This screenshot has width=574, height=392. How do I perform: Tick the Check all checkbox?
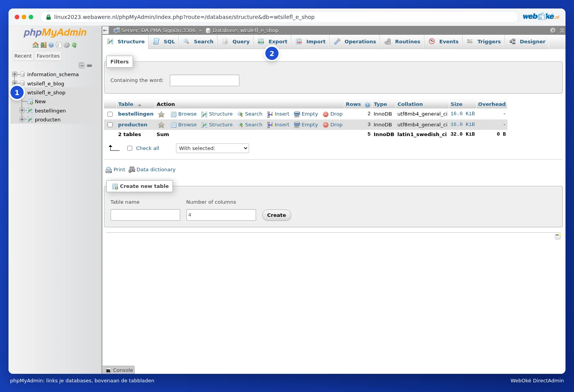pos(130,148)
